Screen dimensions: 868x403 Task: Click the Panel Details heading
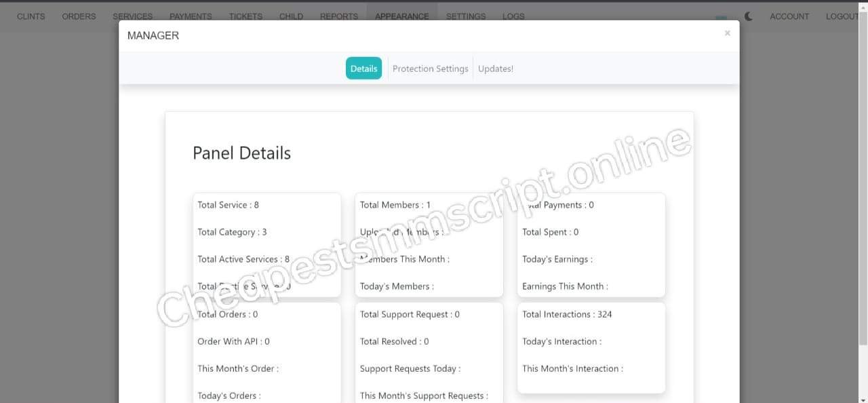pos(241,153)
